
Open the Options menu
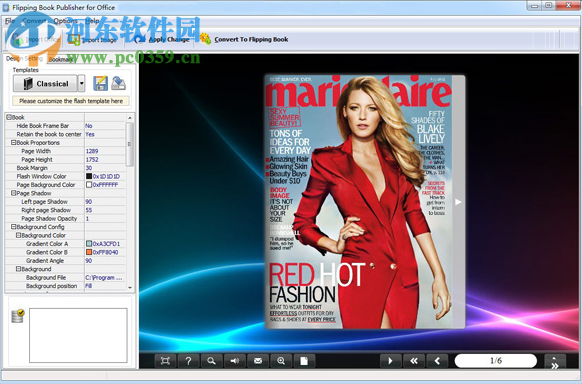[66, 21]
